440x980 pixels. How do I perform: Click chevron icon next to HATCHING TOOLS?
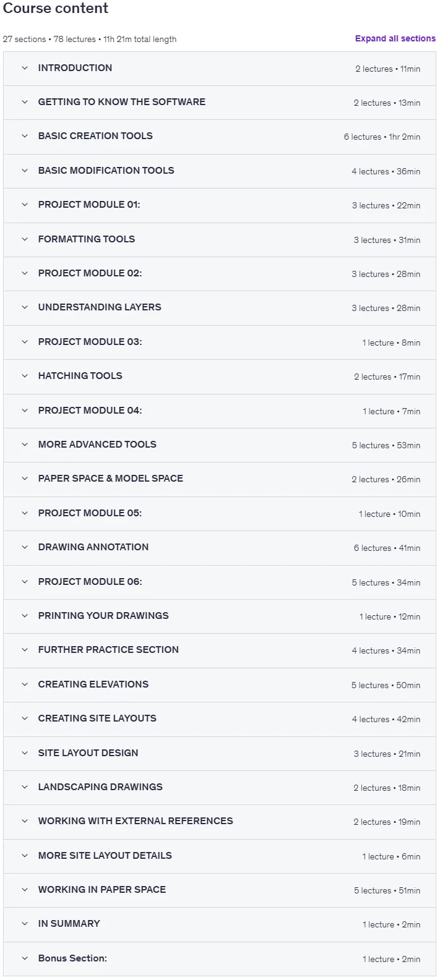pyautogui.click(x=25, y=376)
